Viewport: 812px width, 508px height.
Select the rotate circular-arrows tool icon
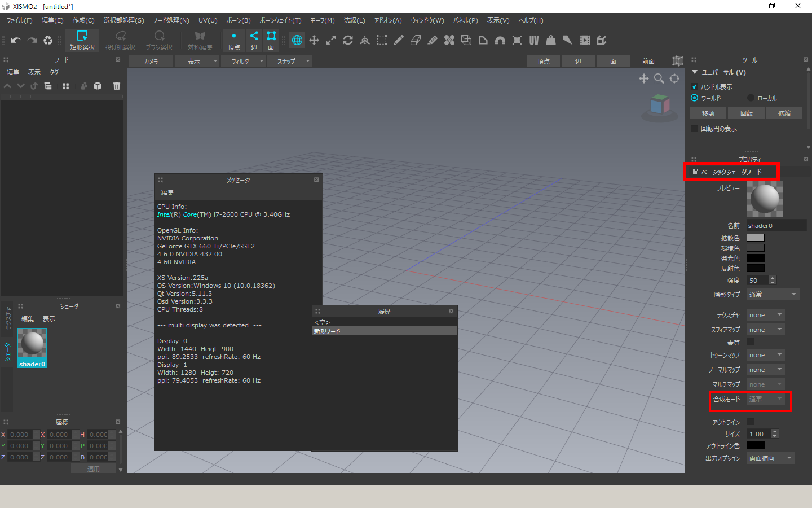point(348,40)
